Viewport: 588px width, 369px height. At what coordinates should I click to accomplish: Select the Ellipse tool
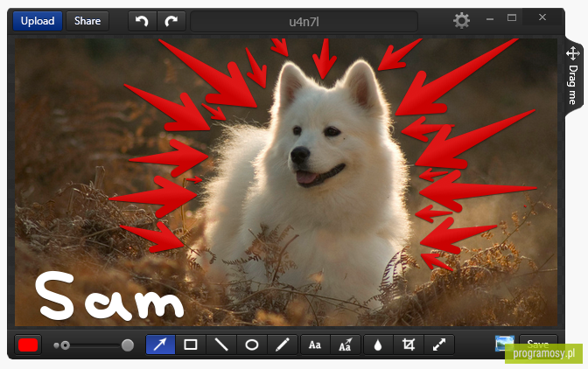pos(252,345)
